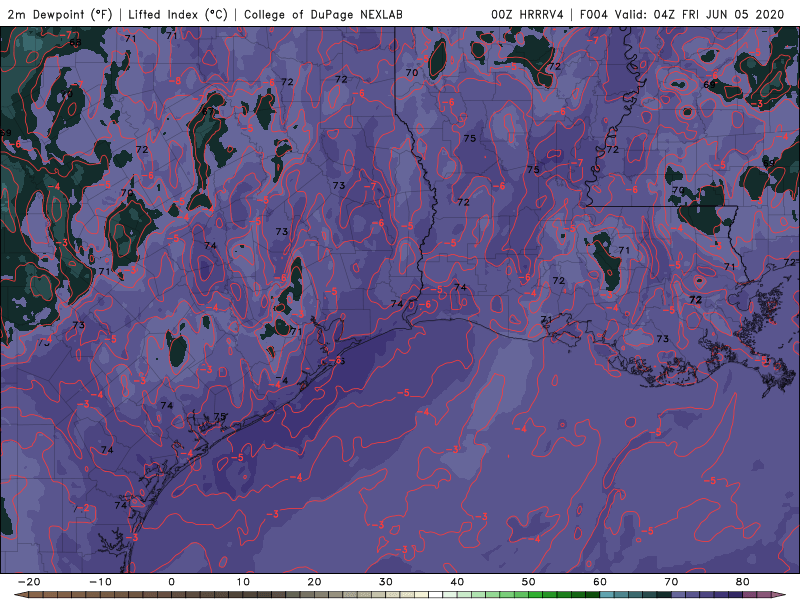
Task: Click the "-2" lifted index contour label
Action: point(83,508)
